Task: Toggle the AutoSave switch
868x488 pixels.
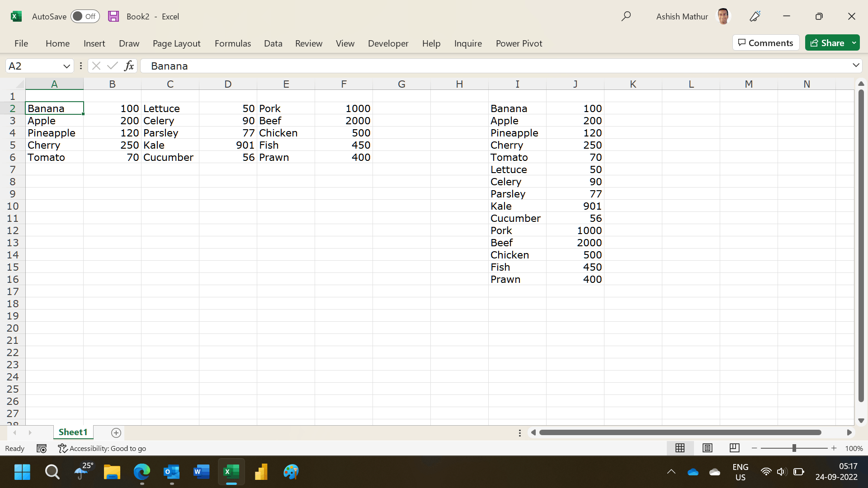Action: click(85, 16)
